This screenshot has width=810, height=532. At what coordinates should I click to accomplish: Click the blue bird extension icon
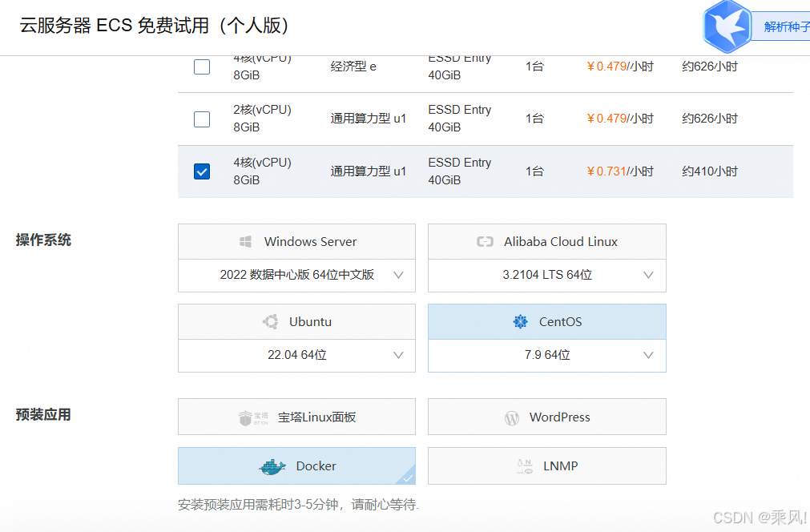[x=727, y=27]
